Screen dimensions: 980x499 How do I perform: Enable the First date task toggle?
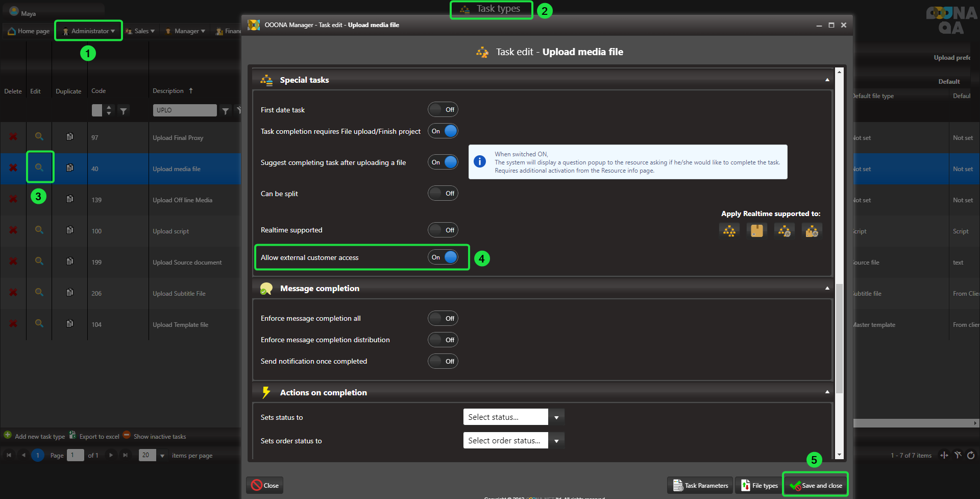[x=443, y=109]
